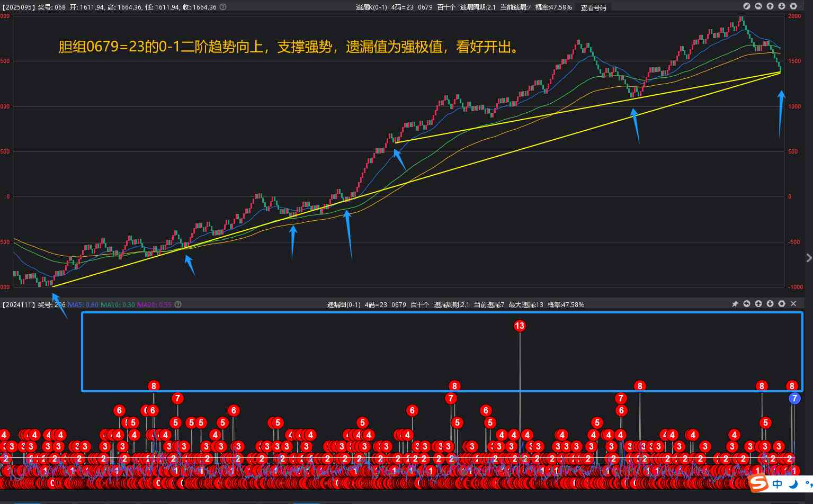
Task: Click the Sogou input method S icon
Action: (x=758, y=483)
